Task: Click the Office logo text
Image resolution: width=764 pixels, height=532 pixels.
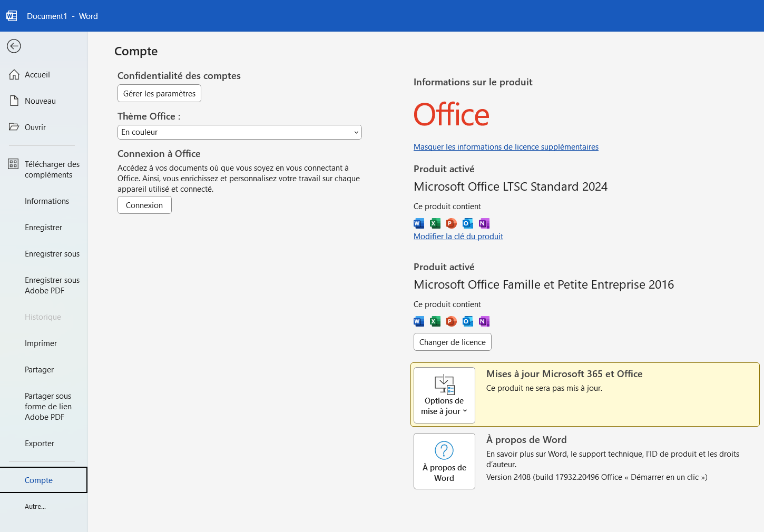Action: [452, 115]
